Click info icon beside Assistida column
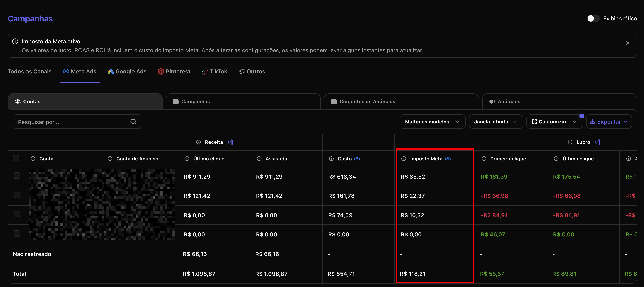The height and width of the screenshot is (287, 644). [259, 159]
